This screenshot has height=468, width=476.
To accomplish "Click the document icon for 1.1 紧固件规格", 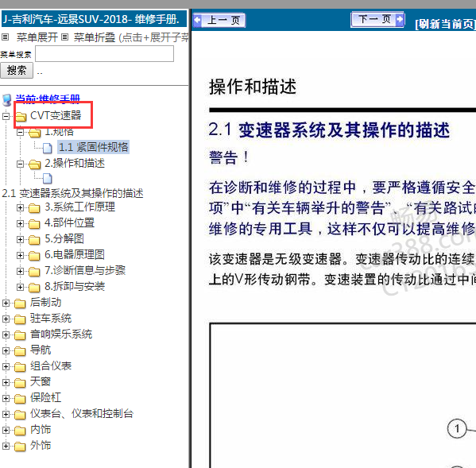I will [48, 148].
